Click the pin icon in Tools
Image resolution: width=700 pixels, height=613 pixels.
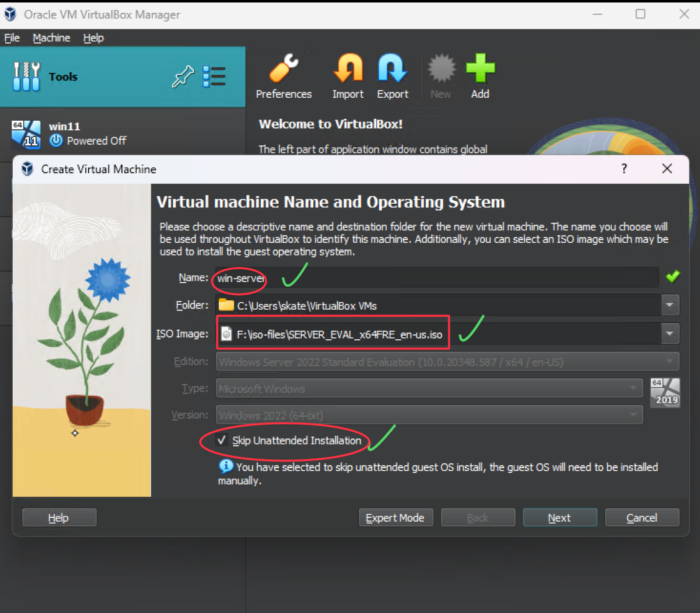[x=182, y=77]
